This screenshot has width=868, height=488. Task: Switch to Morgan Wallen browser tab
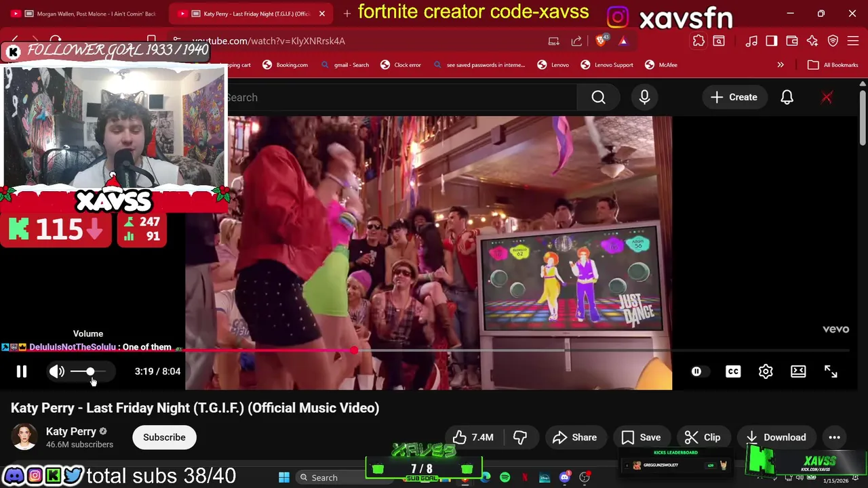pos(85,14)
